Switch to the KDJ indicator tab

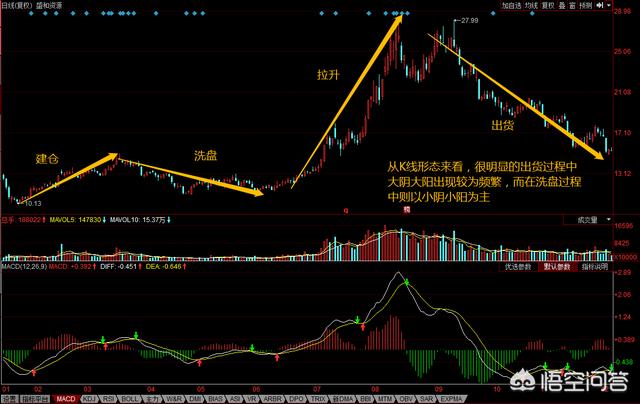coord(89,399)
